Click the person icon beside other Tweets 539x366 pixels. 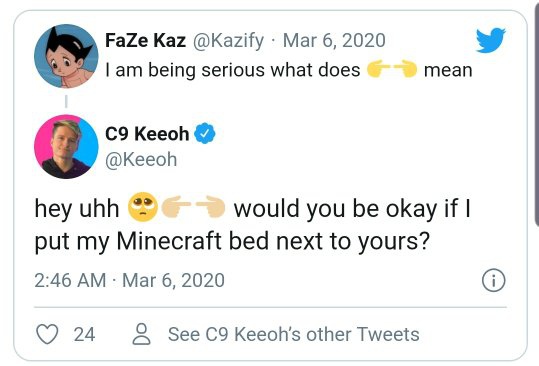142,334
